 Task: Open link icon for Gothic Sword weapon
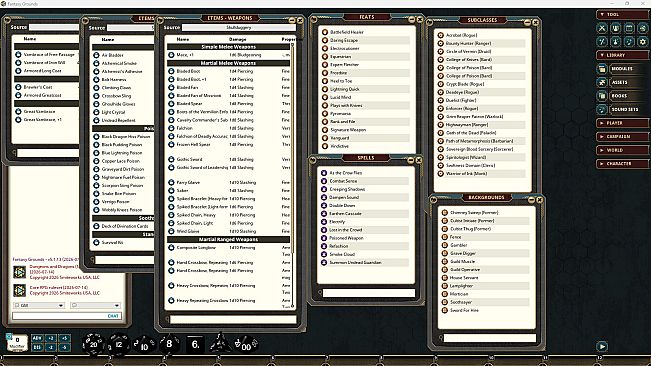click(x=171, y=159)
